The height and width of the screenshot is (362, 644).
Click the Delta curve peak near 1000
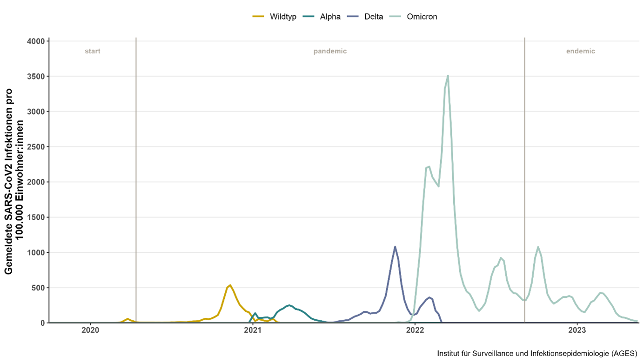coord(395,247)
